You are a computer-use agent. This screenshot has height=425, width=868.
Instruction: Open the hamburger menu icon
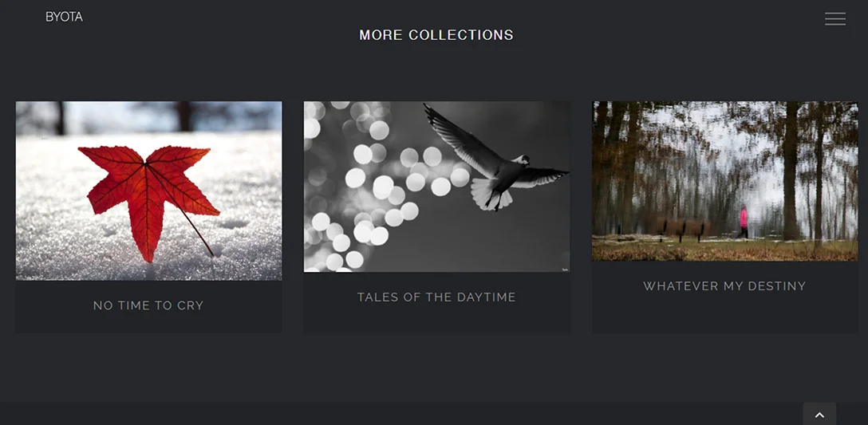point(834,19)
